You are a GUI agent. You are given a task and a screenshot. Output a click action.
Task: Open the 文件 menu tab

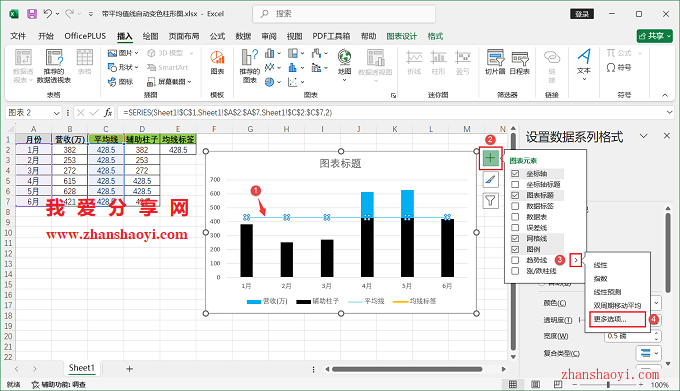pos(18,36)
